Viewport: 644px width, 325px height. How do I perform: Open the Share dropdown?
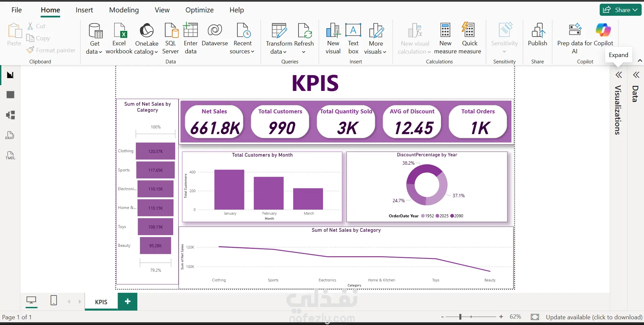(635, 10)
